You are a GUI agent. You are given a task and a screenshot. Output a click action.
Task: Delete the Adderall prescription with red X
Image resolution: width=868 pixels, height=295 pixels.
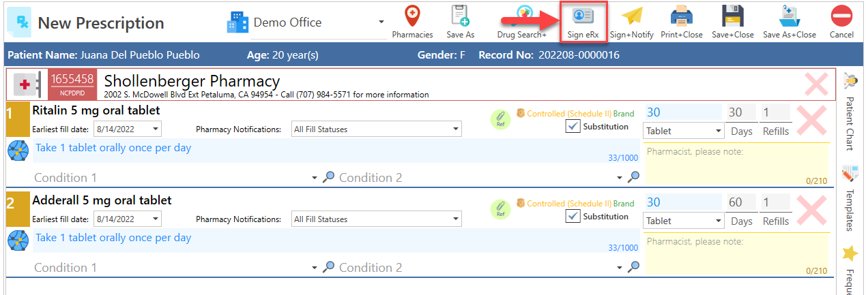[x=812, y=211]
